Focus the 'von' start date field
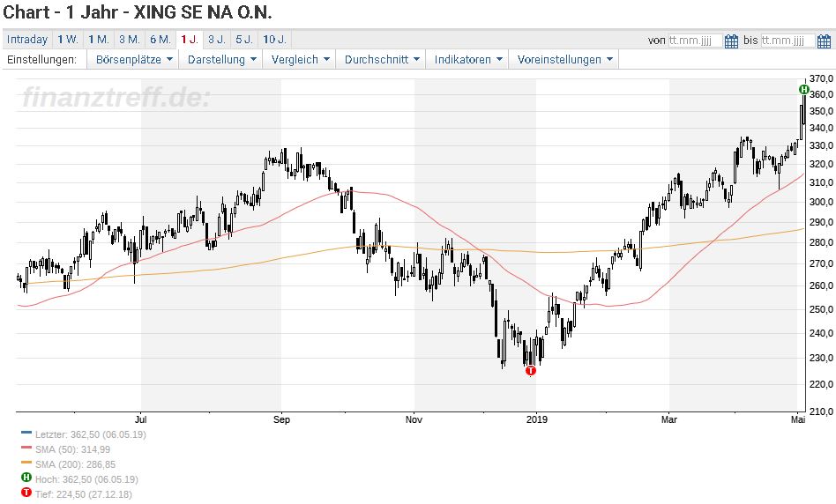 tap(695, 41)
